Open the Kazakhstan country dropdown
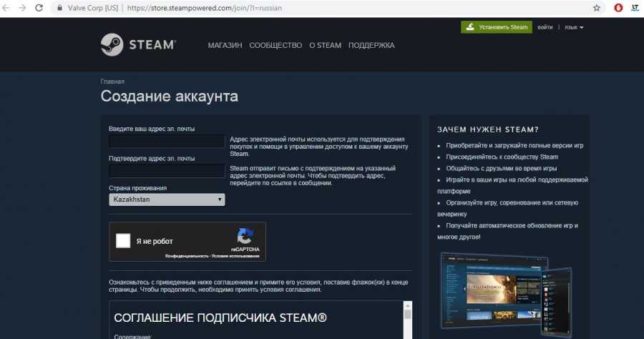 pyautogui.click(x=167, y=200)
